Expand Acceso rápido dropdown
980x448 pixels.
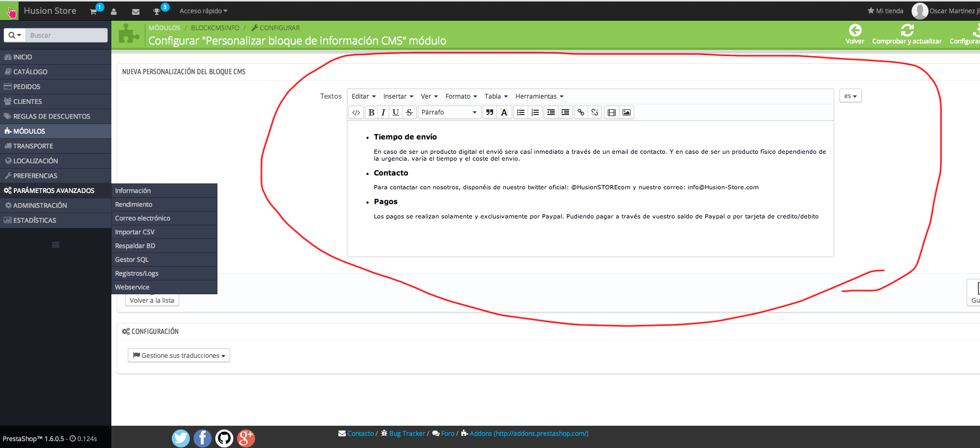[x=203, y=11]
